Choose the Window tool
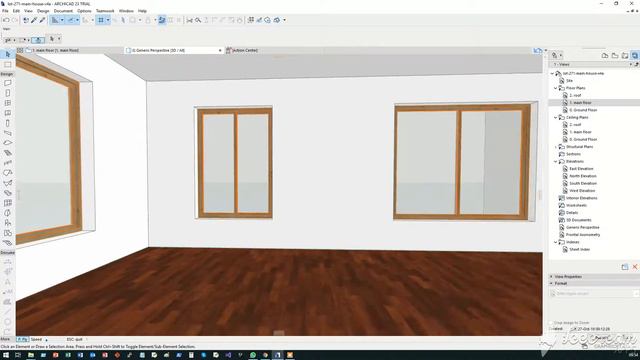This screenshot has width=640, height=360. [8, 103]
